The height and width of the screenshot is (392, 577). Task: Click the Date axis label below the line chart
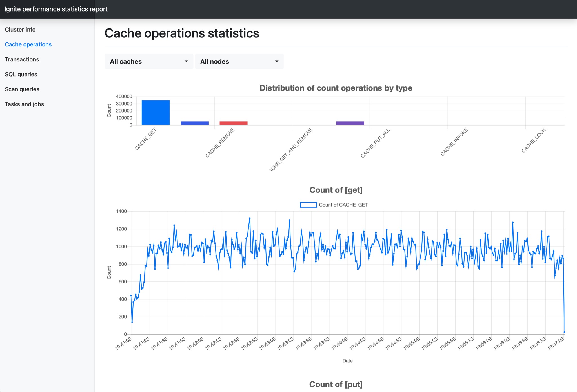pyautogui.click(x=347, y=360)
